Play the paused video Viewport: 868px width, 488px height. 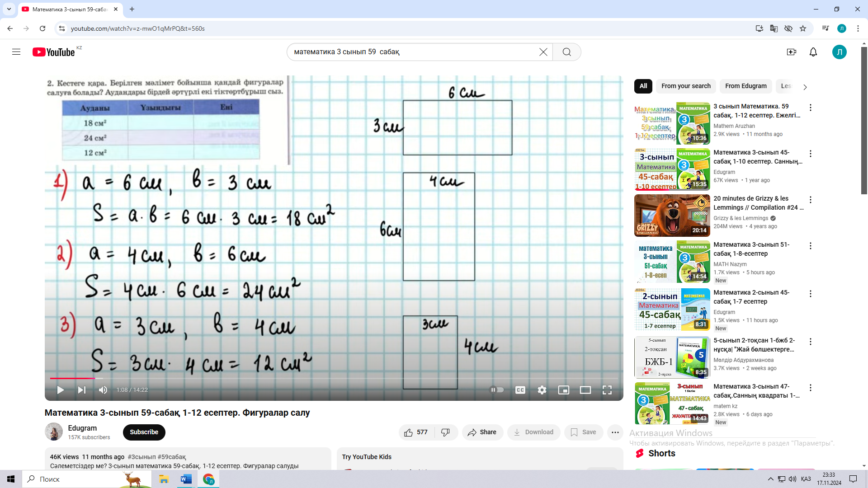tap(60, 390)
